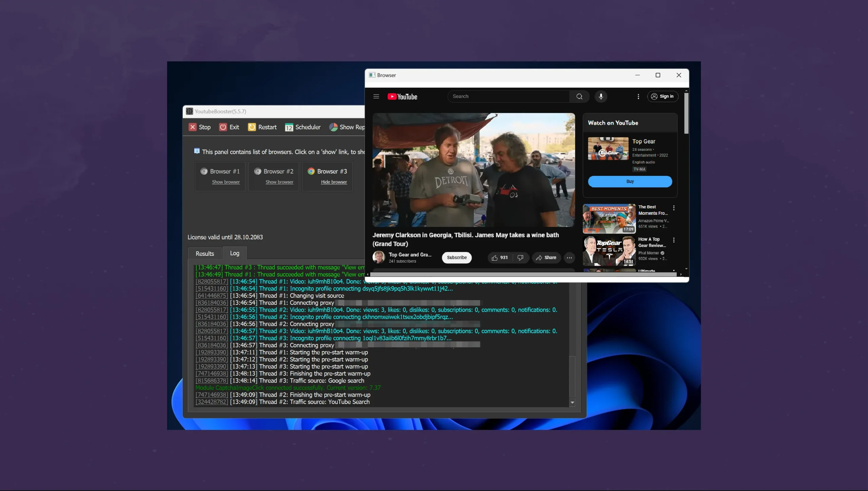Click The Best Moments Fro... video title
Screen dimensions: 868x491
pyautogui.click(x=653, y=210)
